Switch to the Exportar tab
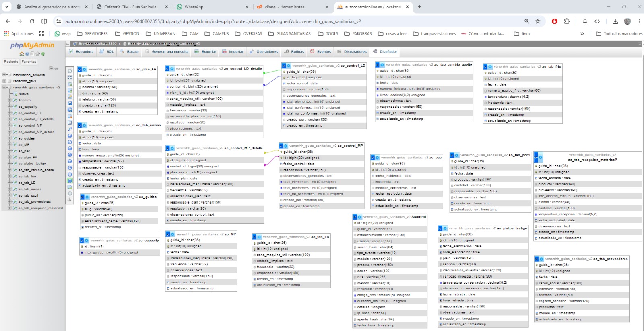Viewport: 644px width, 331px height. pyautogui.click(x=205, y=51)
